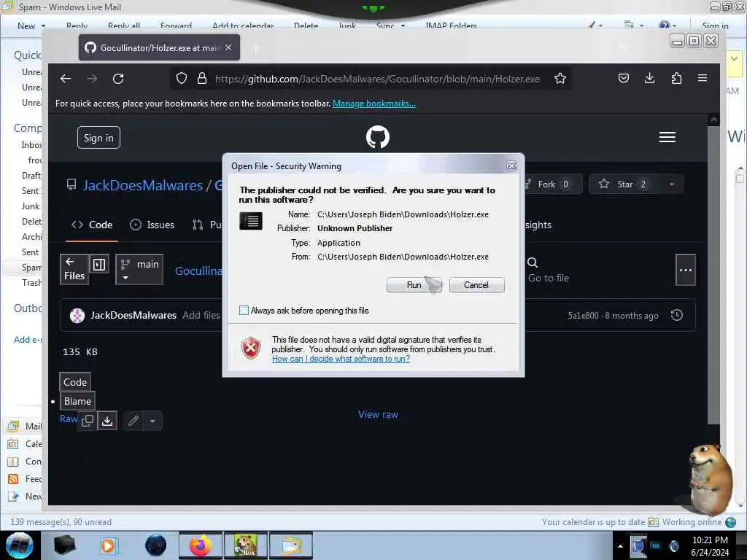Select the Blame view button
The height and width of the screenshot is (560, 747).
coord(77,402)
